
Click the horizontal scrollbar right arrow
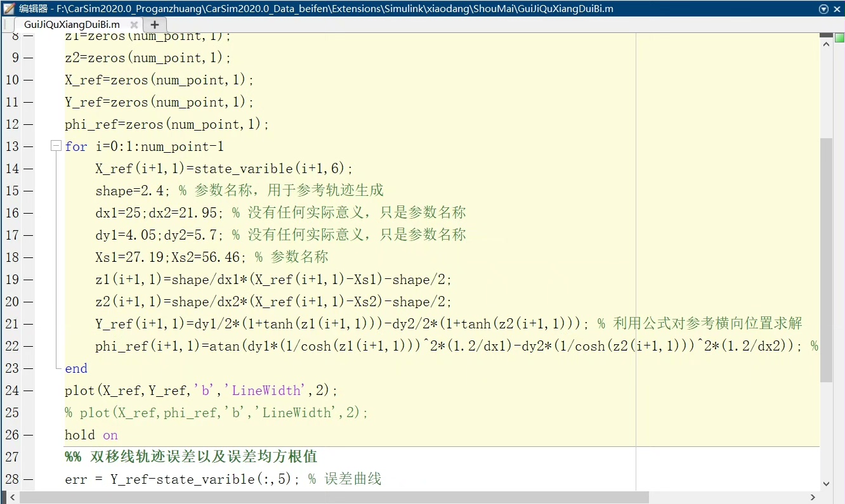[x=813, y=497]
